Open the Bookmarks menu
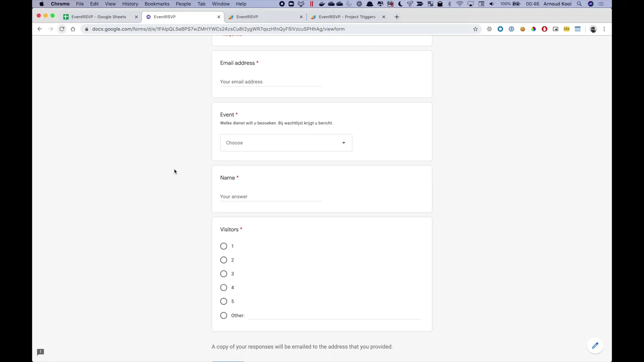Viewport: 644px width, 362px height. 156,4
